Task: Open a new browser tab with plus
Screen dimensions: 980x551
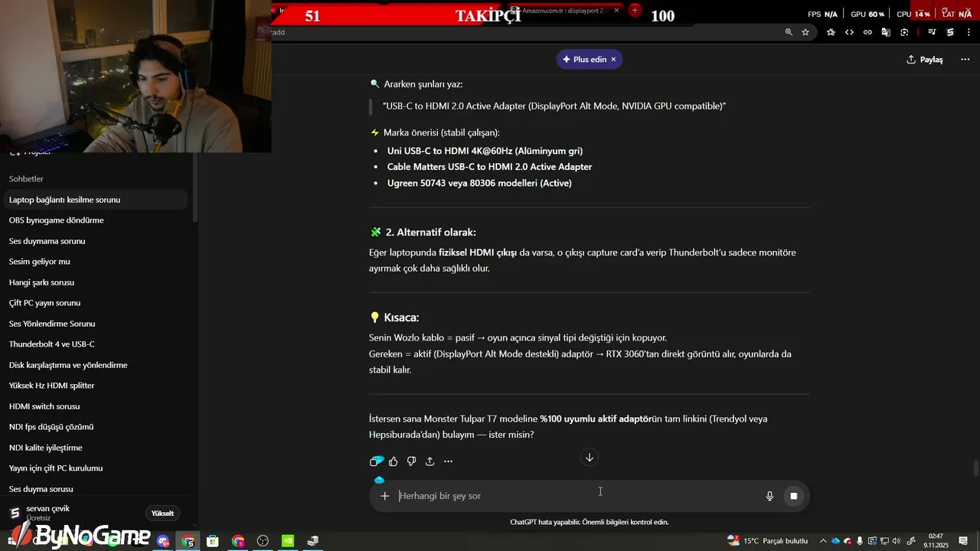Action: click(635, 10)
